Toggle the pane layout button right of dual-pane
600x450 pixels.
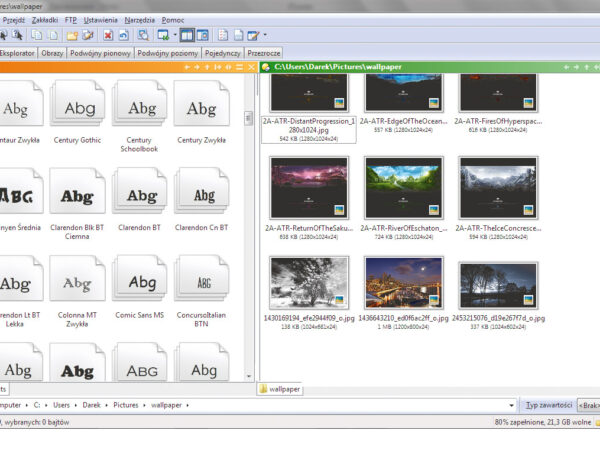click(x=202, y=35)
